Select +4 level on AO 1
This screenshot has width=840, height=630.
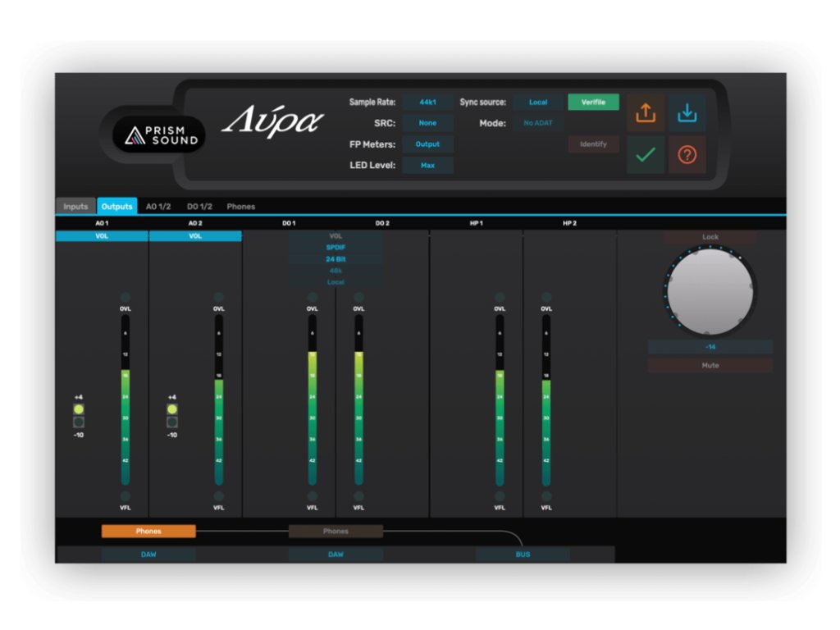(79, 409)
